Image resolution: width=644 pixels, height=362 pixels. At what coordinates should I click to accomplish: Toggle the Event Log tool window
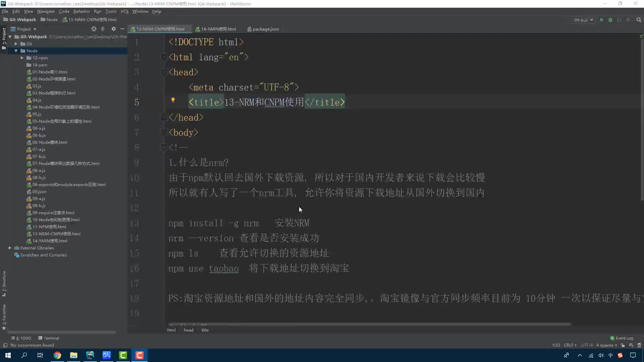coord(622,338)
